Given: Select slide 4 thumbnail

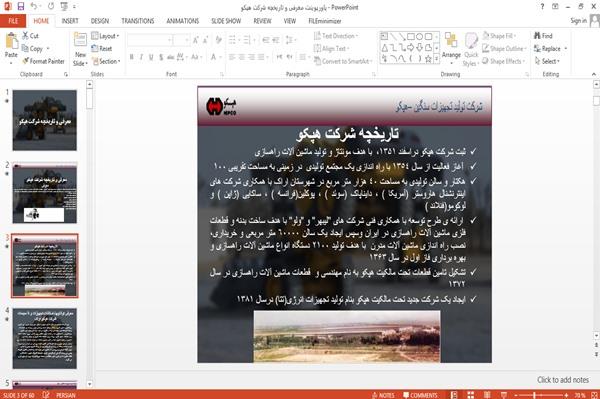Looking at the screenshot, I should coord(45,339).
